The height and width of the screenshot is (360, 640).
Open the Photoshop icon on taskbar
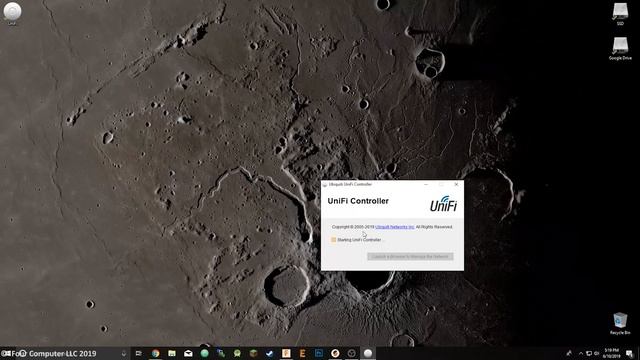coord(319,353)
